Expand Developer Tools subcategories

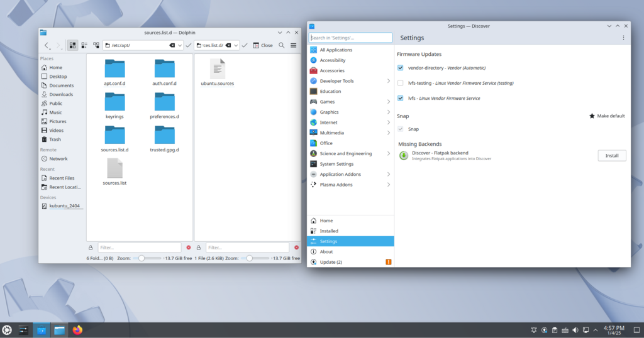point(388,81)
